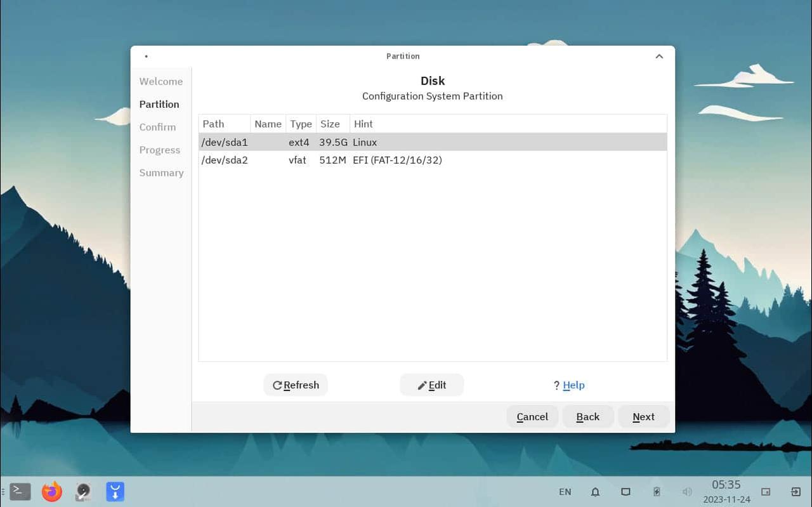
Task: Select the /dev/sda2 EFI partition row
Action: pos(432,161)
